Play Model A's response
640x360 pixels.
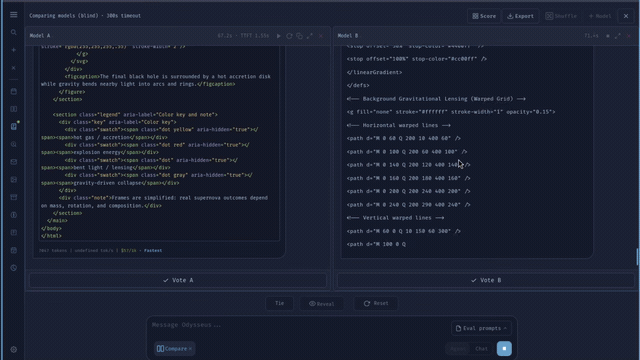(279, 36)
